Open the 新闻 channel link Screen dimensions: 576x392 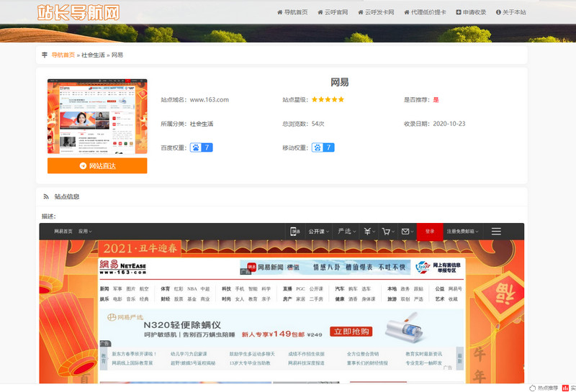point(104,289)
